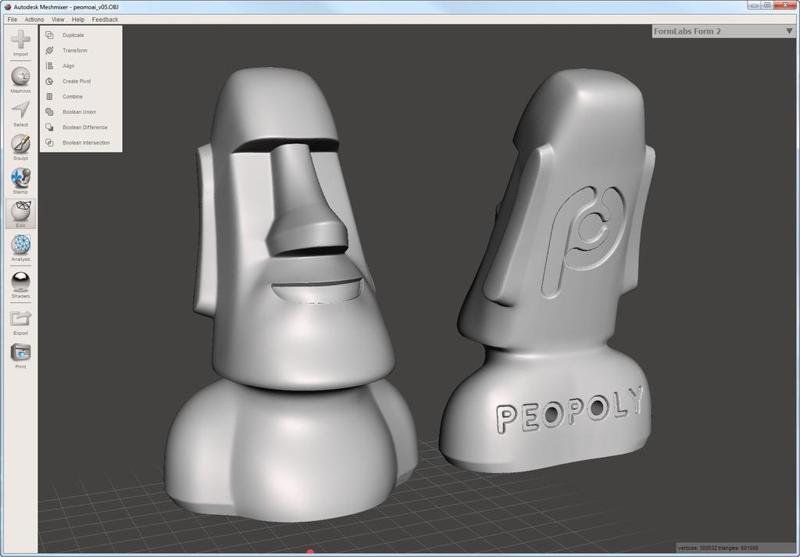Click the Transform icon
The image size is (800, 557).
click(49, 50)
